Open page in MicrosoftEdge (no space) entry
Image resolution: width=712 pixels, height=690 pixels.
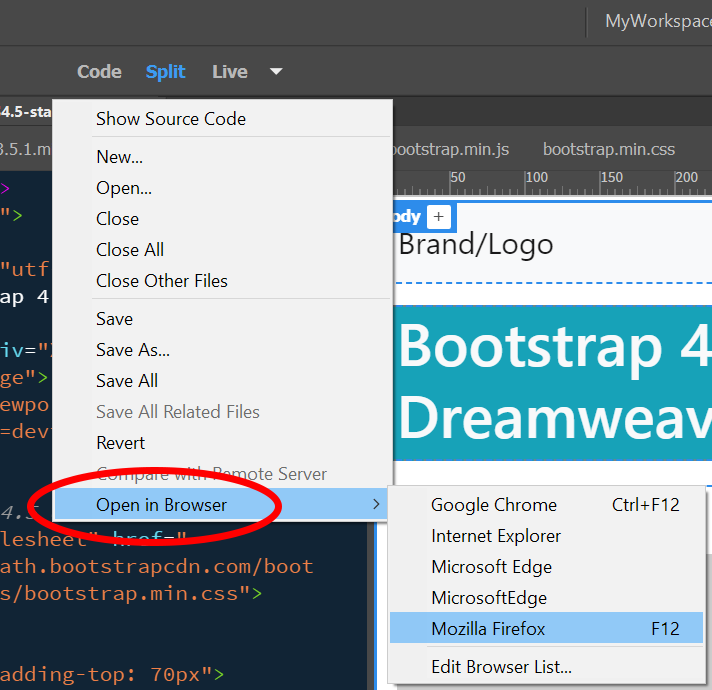[546, 597]
